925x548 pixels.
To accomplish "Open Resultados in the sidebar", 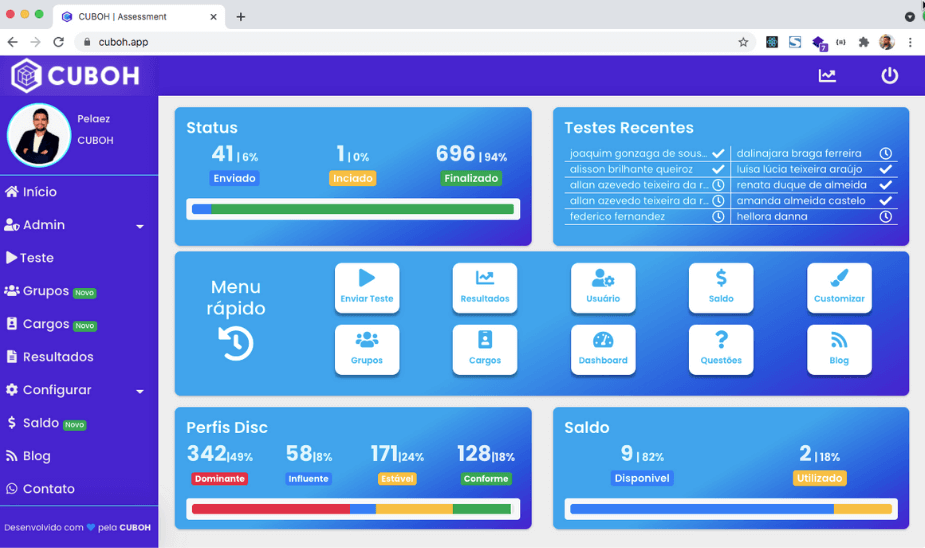I will pos(50,357).
